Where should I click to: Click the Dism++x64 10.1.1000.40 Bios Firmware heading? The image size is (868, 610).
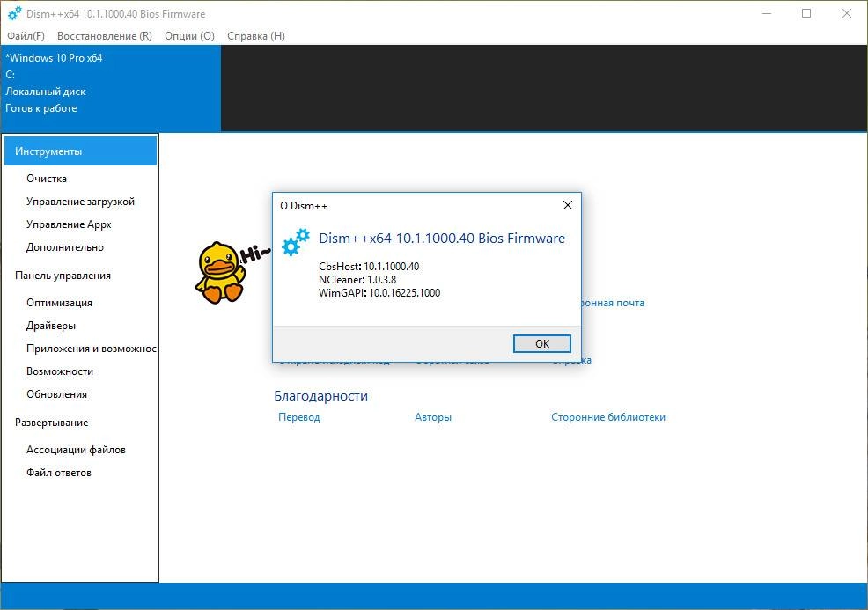click(x=442, y=238)
